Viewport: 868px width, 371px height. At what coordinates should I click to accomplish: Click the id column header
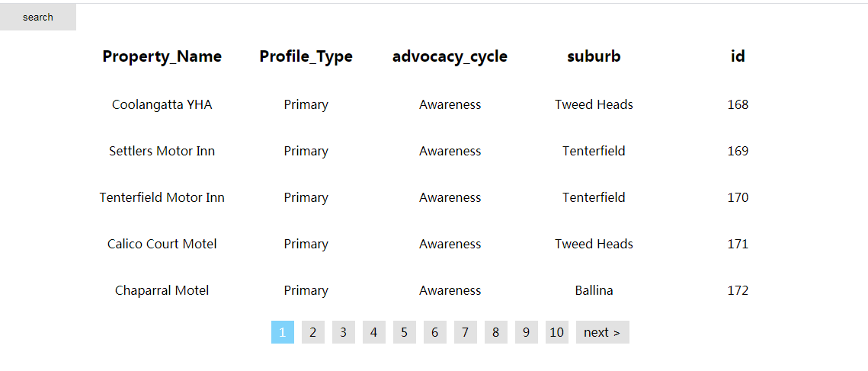click(738, 56)
